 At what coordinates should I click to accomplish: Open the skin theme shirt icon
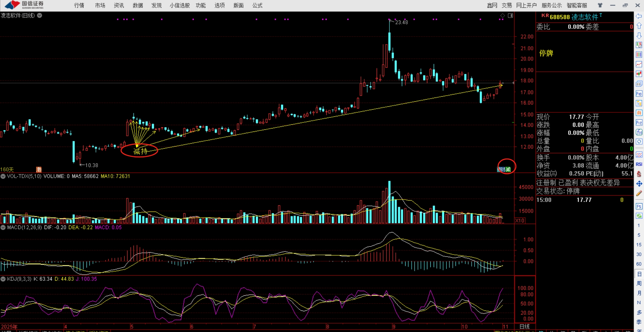(600, 5)
